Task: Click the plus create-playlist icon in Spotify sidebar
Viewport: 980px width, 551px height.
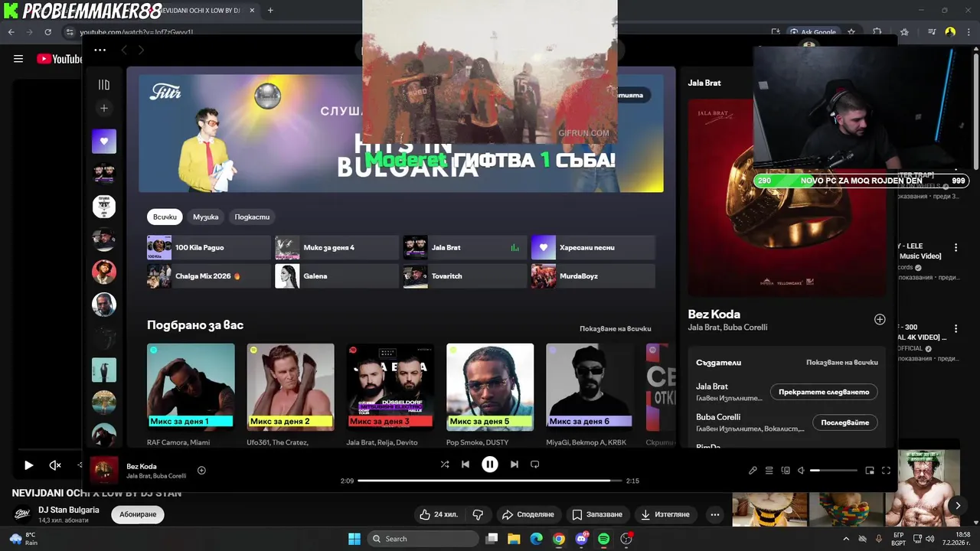Action: point(104,109)
